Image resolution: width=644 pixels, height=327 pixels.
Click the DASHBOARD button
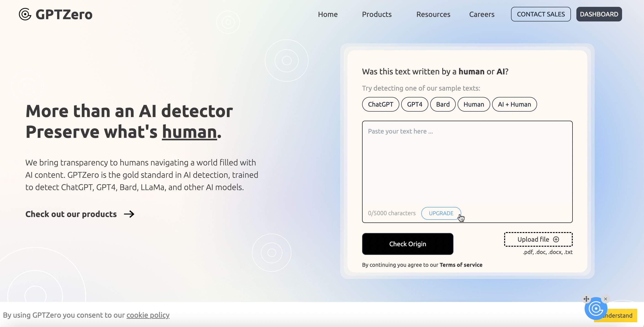(599, 14)
